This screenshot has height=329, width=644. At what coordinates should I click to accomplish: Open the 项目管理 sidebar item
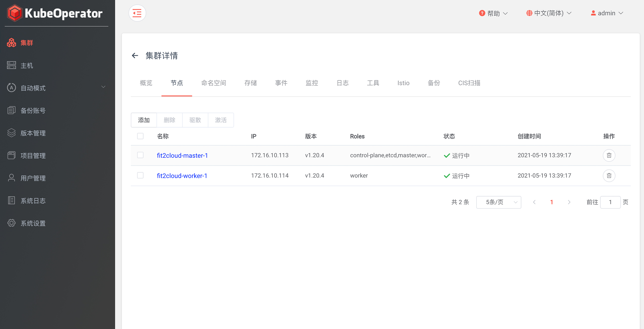pos(57,156)
